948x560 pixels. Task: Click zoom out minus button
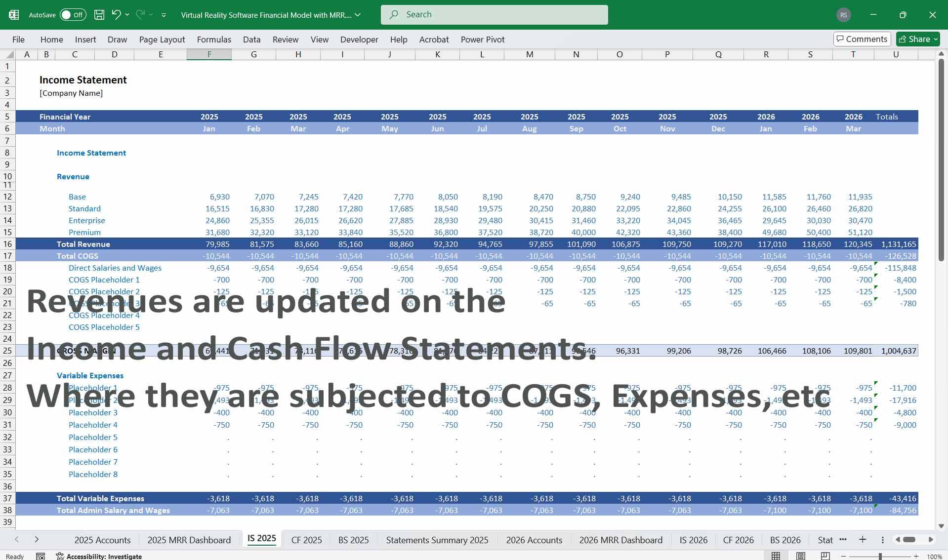point(844,556)
